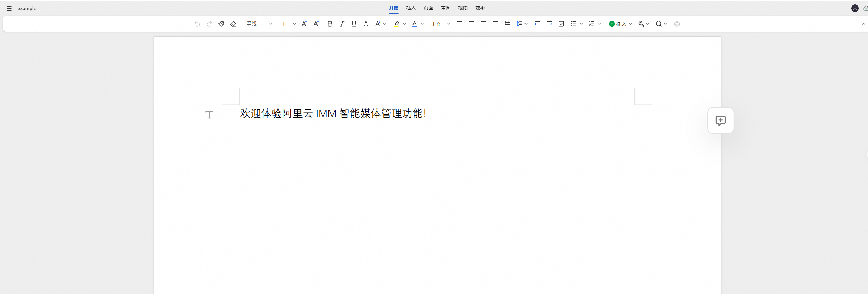Align text to the right

coord(483,24)
